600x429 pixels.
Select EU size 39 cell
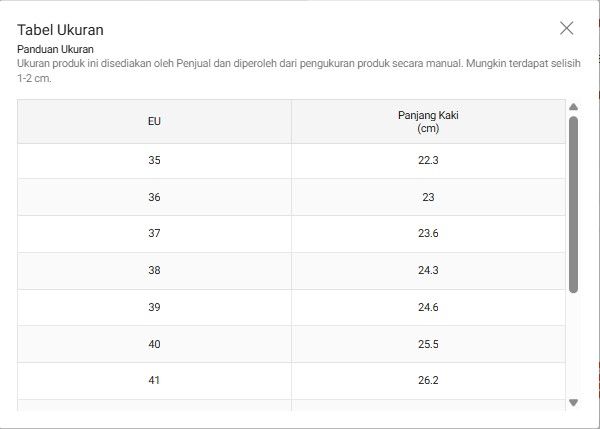coord(154,307)
